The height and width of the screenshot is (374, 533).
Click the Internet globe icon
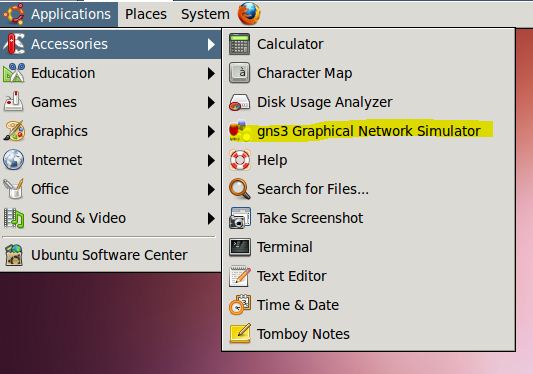14,160
